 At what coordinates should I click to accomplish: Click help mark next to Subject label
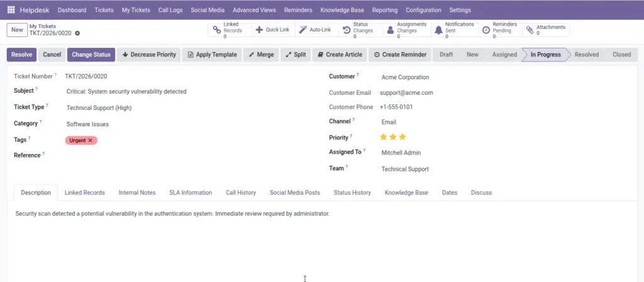(36, 89)
